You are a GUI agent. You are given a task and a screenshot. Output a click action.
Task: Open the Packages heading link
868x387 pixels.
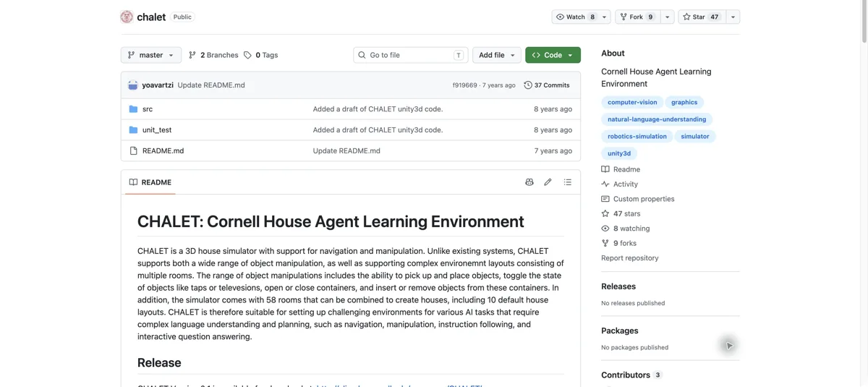point(620,331)
